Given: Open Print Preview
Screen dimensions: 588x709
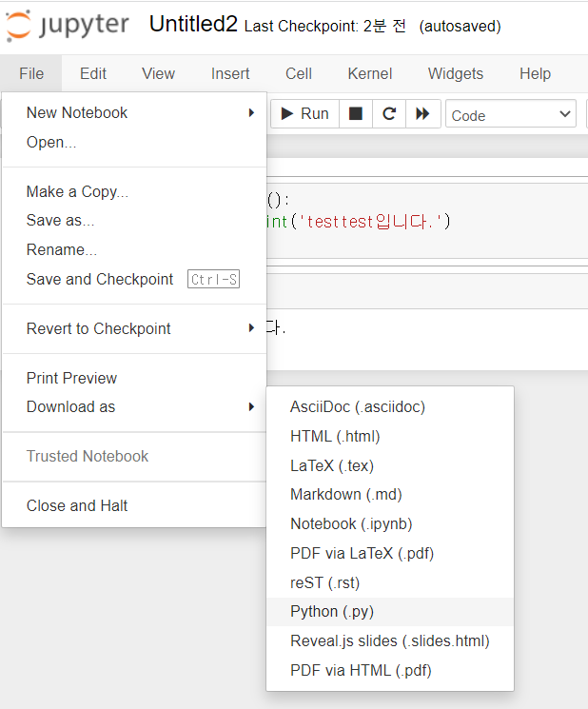Looking at the screenshot, I should [134, 378].
